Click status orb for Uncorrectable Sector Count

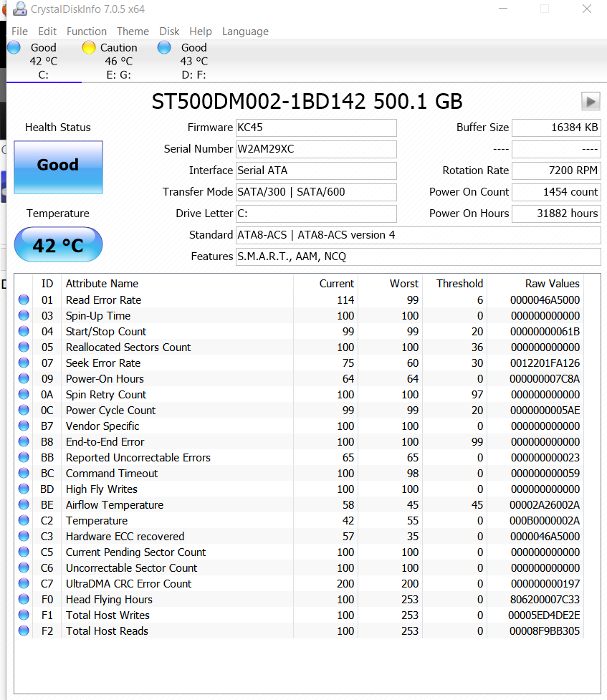[x=24, y=568]
